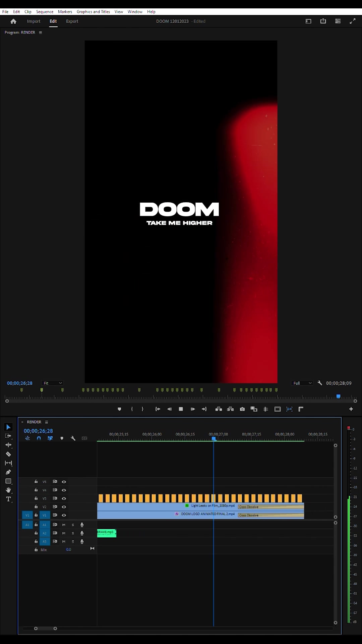Hide track V2 with eye icon

coord(64,507)
